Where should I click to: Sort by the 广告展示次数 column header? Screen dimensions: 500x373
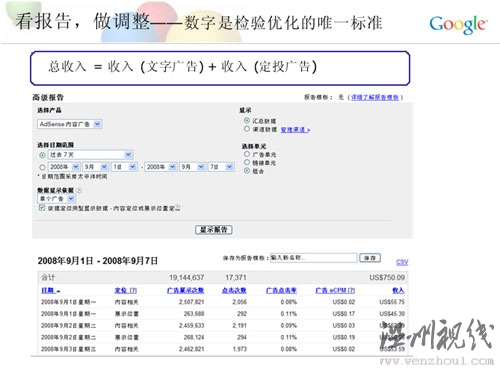[x=185, y=291]
